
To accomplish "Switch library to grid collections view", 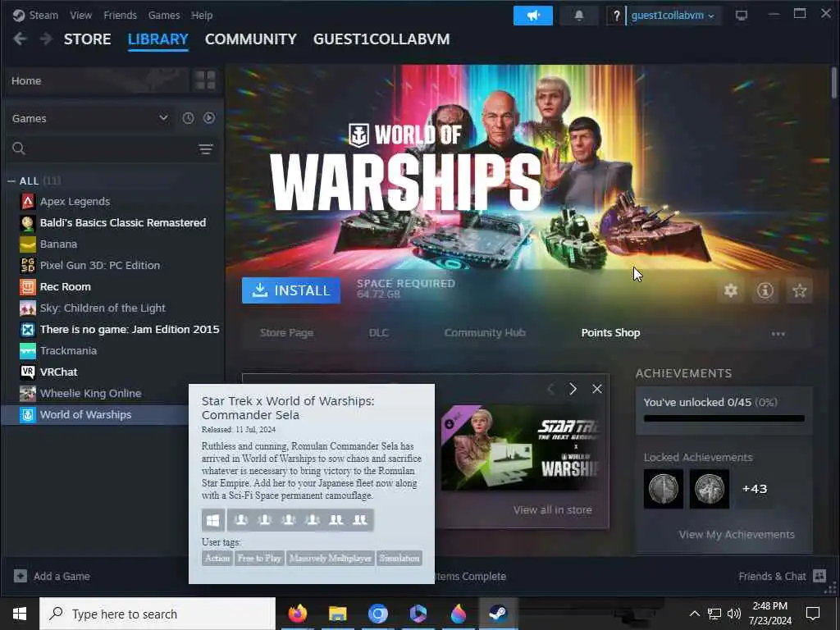I will coord(205,80).
